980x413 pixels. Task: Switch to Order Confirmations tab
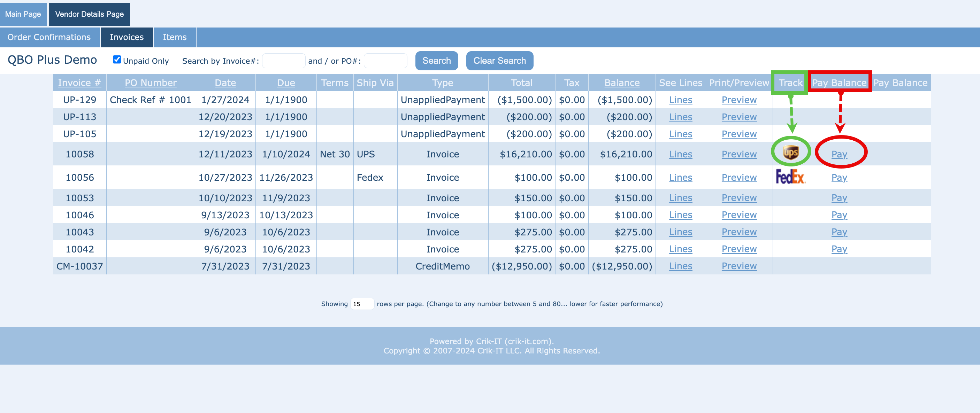tap(49, 37)
